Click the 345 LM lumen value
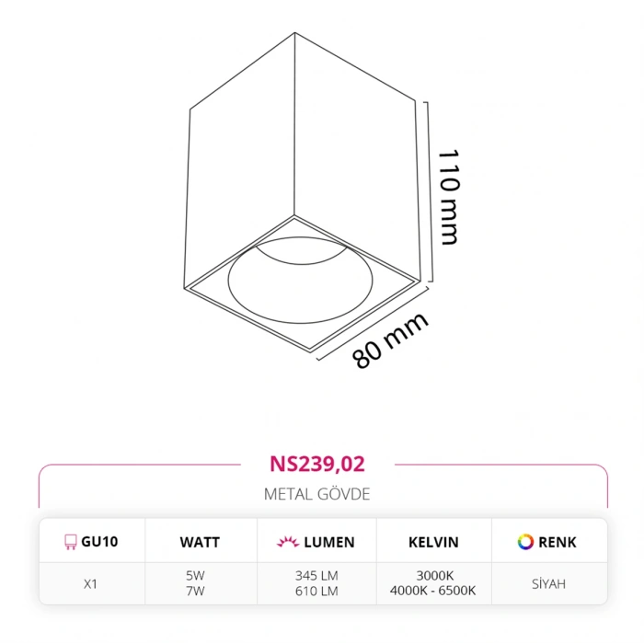The image size is (644, 644). [316, 576]
